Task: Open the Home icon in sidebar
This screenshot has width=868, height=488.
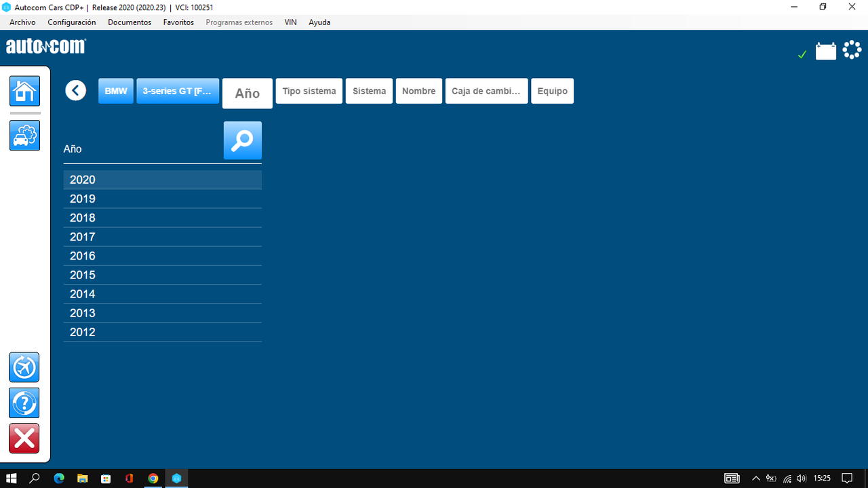Action: pos(24,91)
